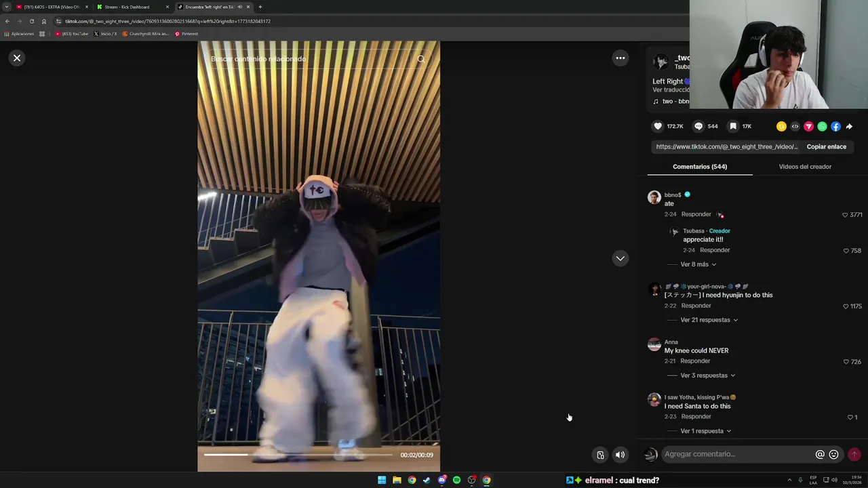Click the search magnifier in video overlay
The image size is (868, 488).
tap(421, 59)
